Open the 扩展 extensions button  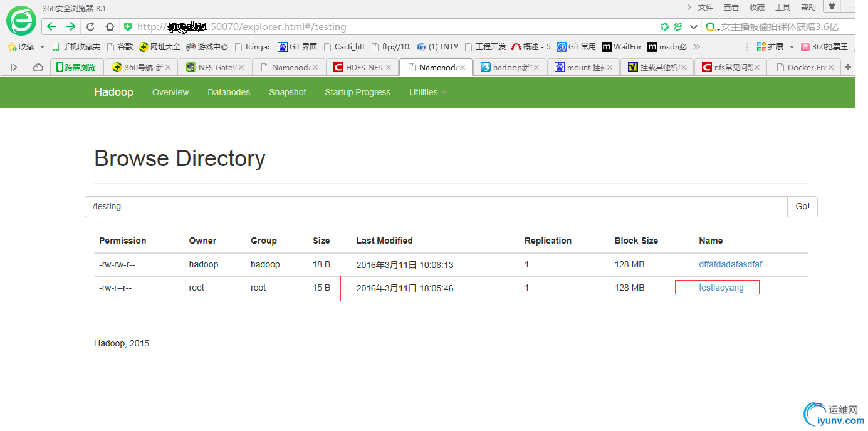tap(770, 47)
